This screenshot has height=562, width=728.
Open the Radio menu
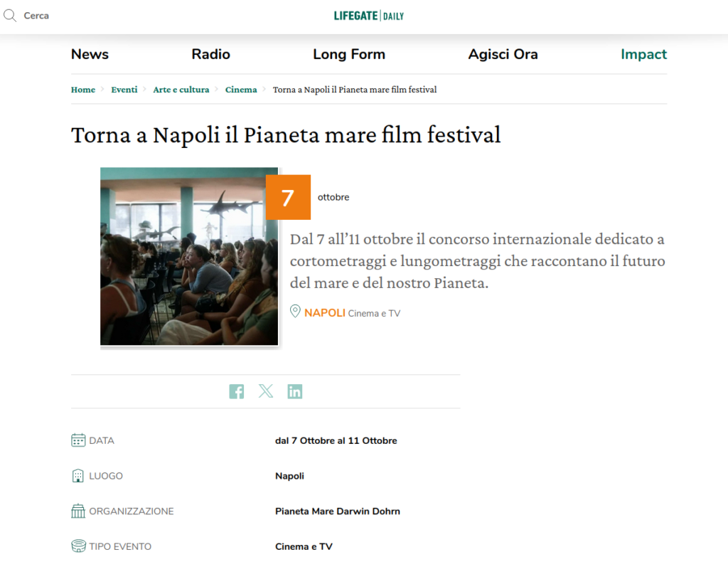[210, 54]
